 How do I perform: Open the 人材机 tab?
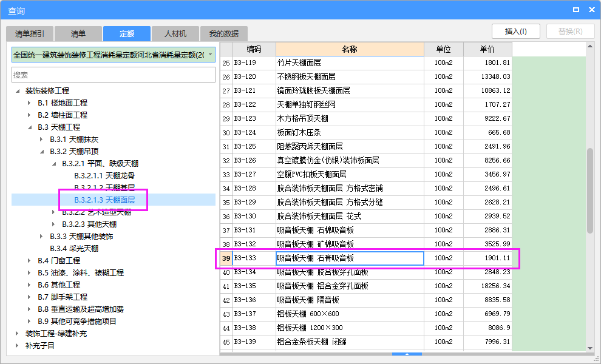point(175,34)
